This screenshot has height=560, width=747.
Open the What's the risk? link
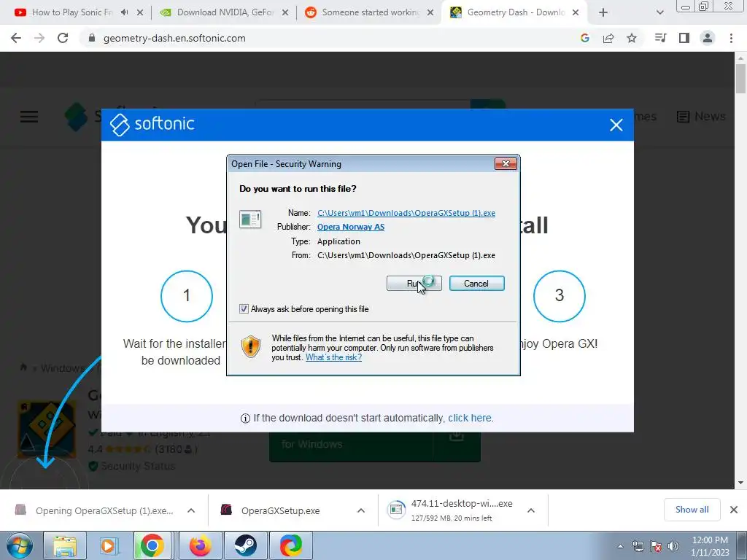[x=333, y=357]
